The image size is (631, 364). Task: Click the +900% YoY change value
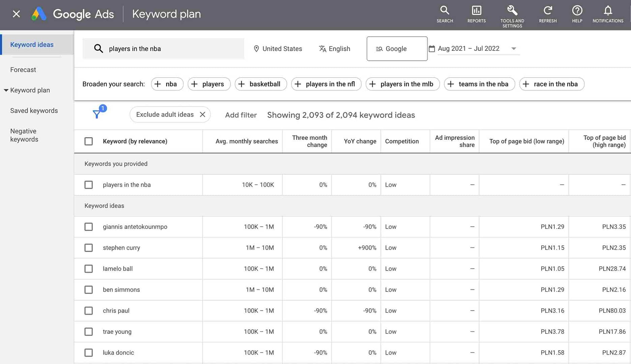tap(367, 248)
